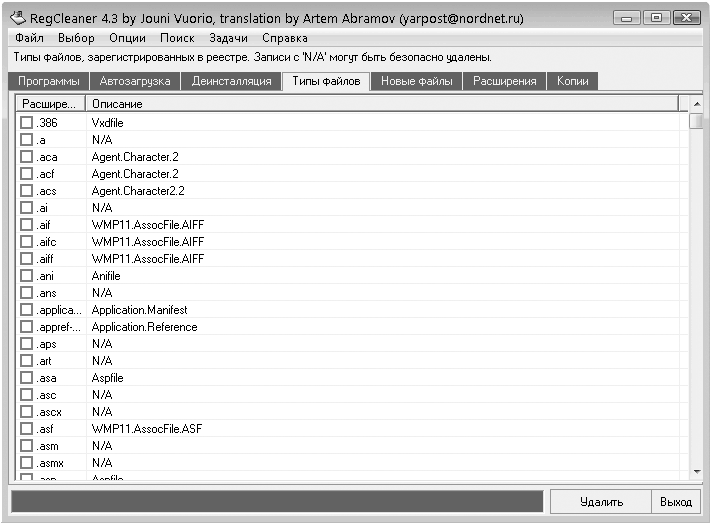Open the Опции menu
This screenshot has height=523, width=710.
click(127, 38)
